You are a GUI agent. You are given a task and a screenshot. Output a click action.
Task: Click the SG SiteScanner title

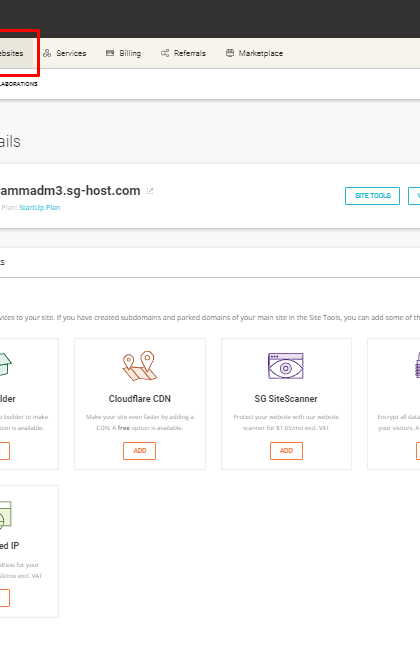pyautogui.click(x=286, y=399)
